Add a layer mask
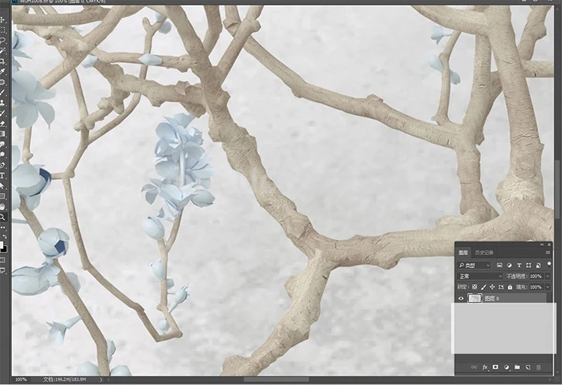This screenshot has width=562, height=392. [496, 367]
